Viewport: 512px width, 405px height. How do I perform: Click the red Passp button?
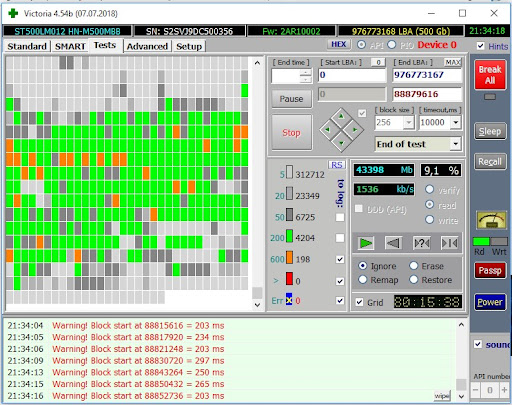pyautogui.click(x=490, y=270)
